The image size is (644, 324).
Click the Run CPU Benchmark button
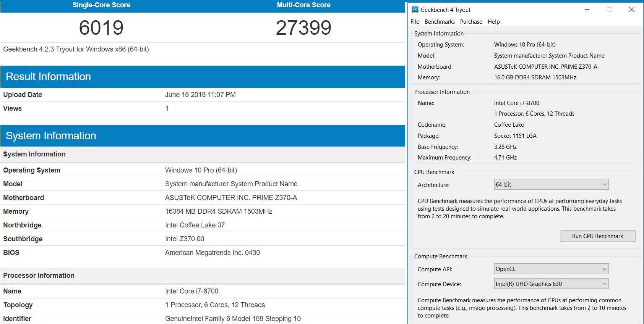click(x=597, y=236)
